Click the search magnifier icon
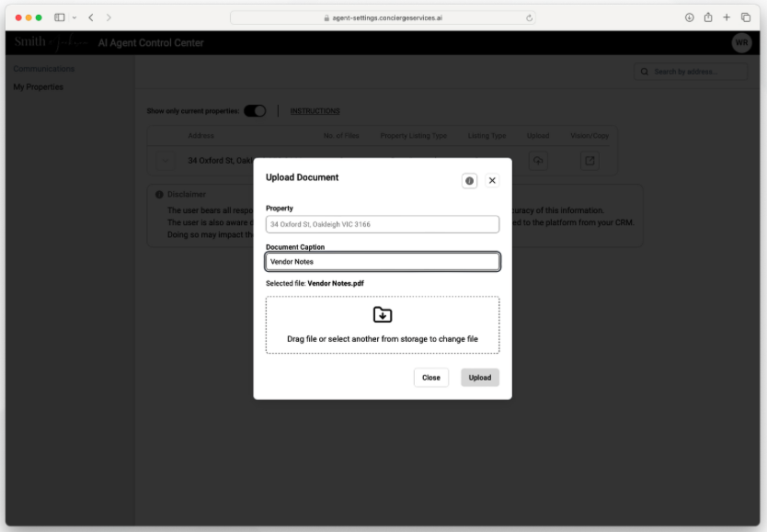This screenshot has height=532, width=767. click(x=644, y=72)
